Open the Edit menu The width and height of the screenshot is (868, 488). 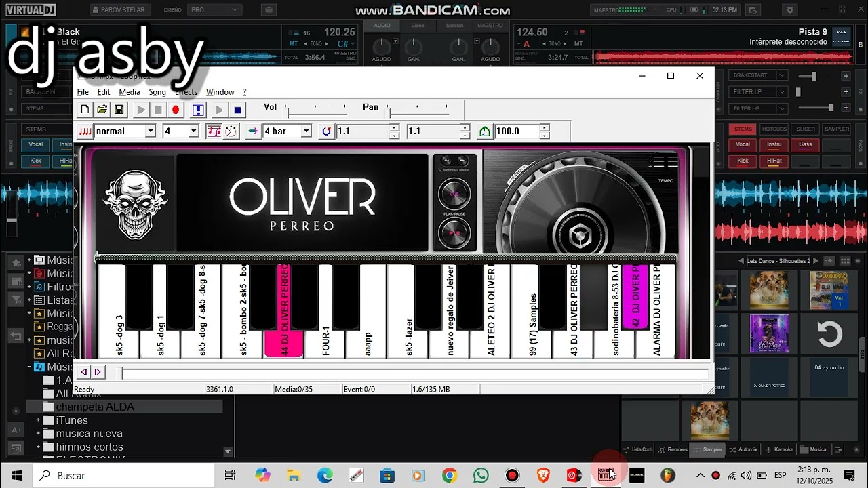click(x=104, y=92)
